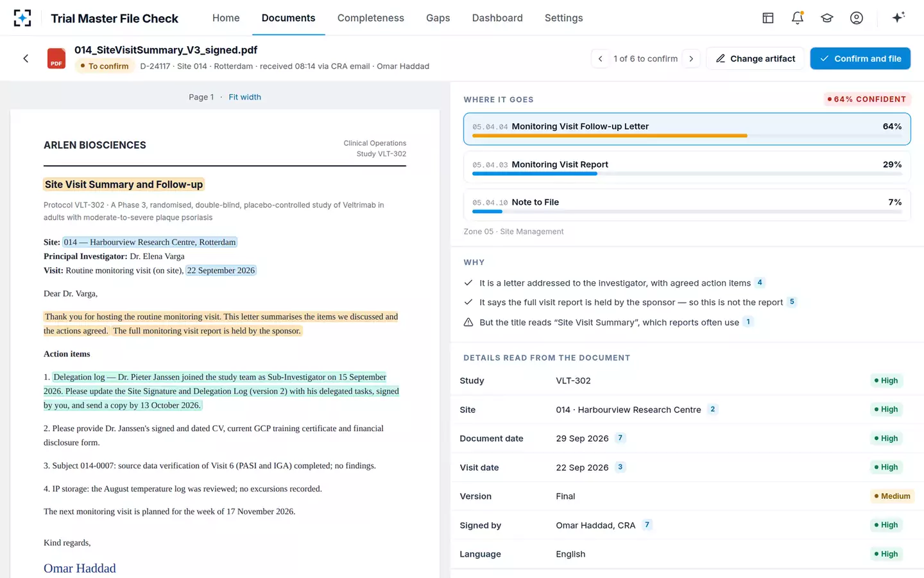Image resolution: width=924 pixels, height=578 pixels.
Task: Open the user profile icon
Action: [x=857, y=18]
